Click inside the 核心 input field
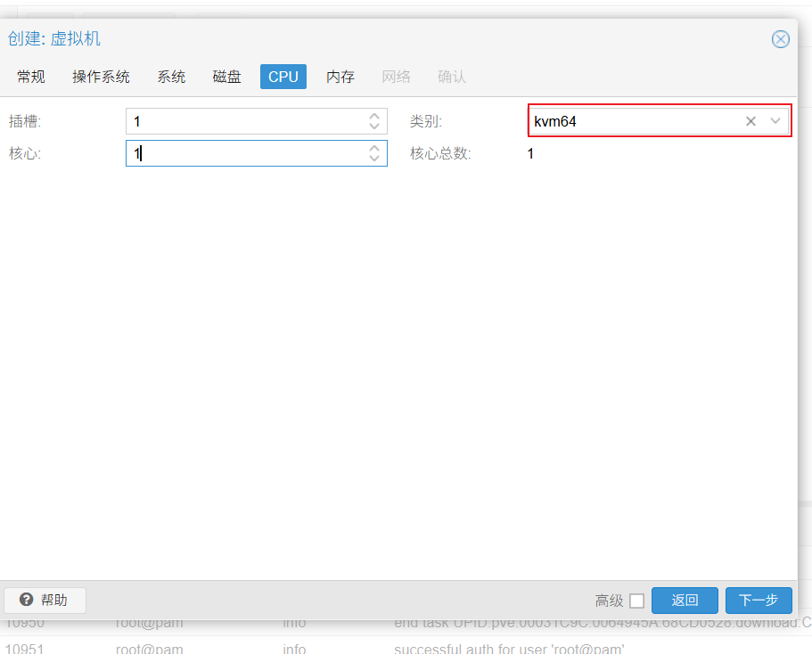Viewport: 812px width, 654px height. [245, 153]
